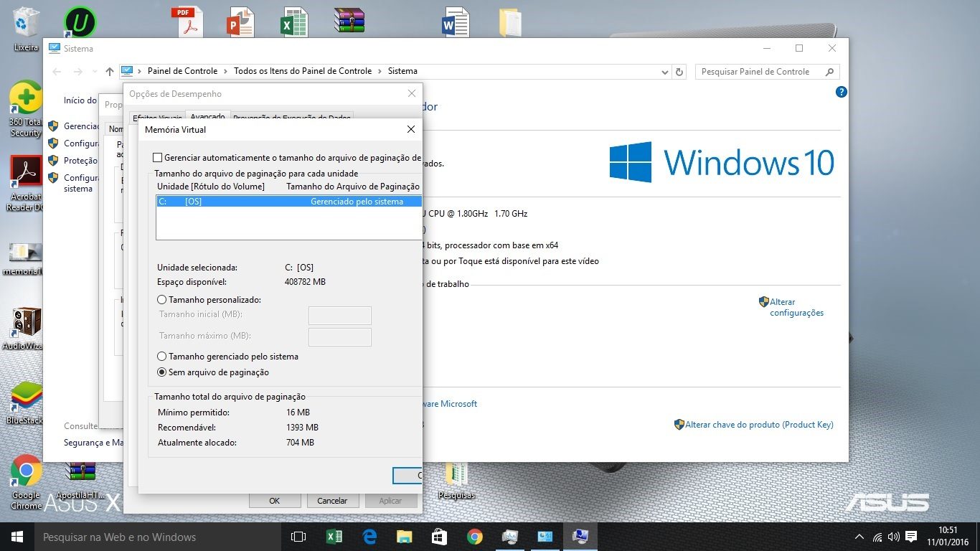This screenshot has width=980, height=551.
Task: Click the Pesquisar Painel de Controle search box
Action: (x=767, y=72)
